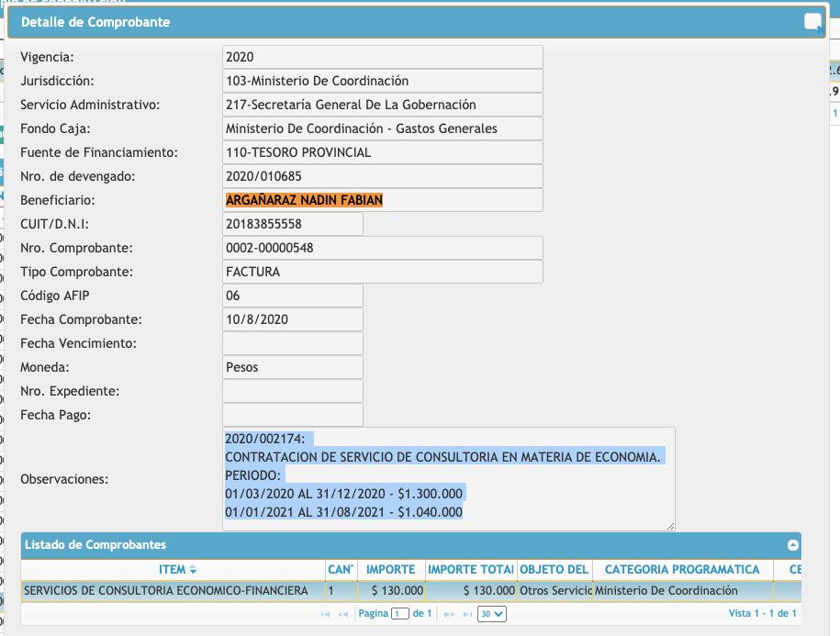Click the Observaciones text area
Screen dimensions: 840x636
[x=448, y=478]
